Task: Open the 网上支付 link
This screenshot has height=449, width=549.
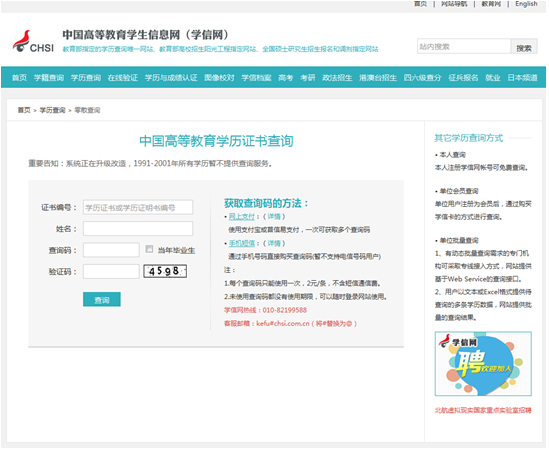Action: click(242, 217)
